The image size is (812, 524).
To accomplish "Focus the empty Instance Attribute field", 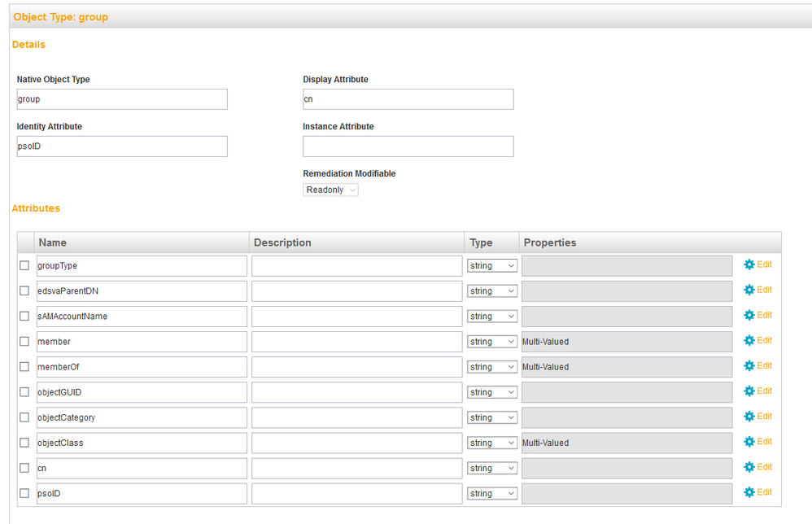I will (x=408, y=146).
